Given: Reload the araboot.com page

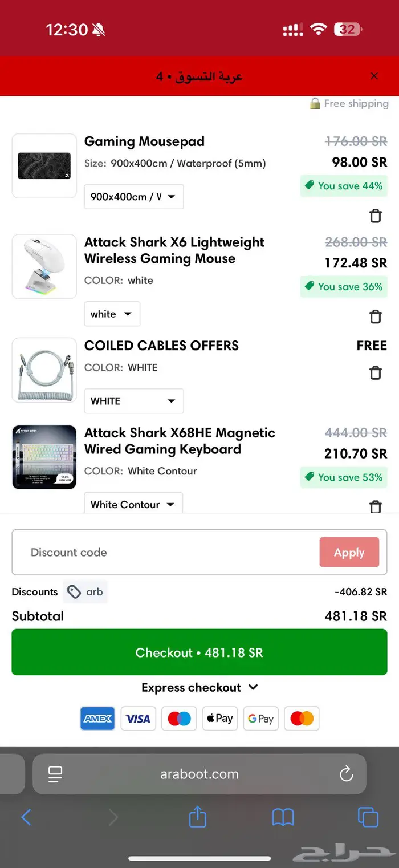Looking at the screenshot, I should [x=346, y=774].
